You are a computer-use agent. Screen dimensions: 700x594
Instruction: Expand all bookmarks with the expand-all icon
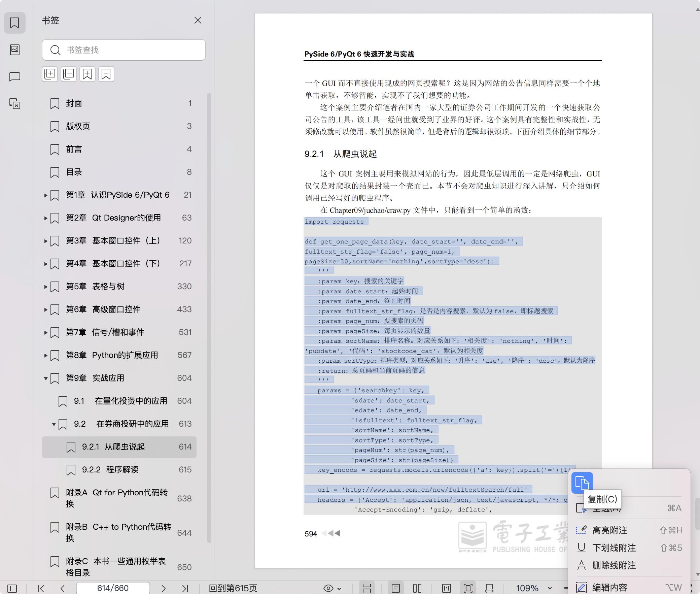point(50,74)
